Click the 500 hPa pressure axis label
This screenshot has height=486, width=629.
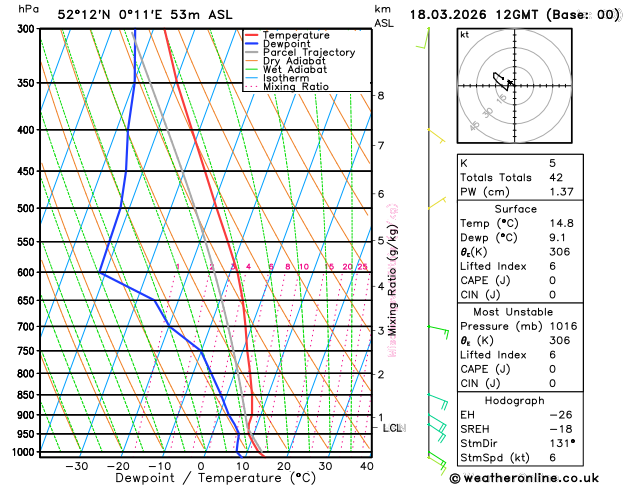coord(28,208)
